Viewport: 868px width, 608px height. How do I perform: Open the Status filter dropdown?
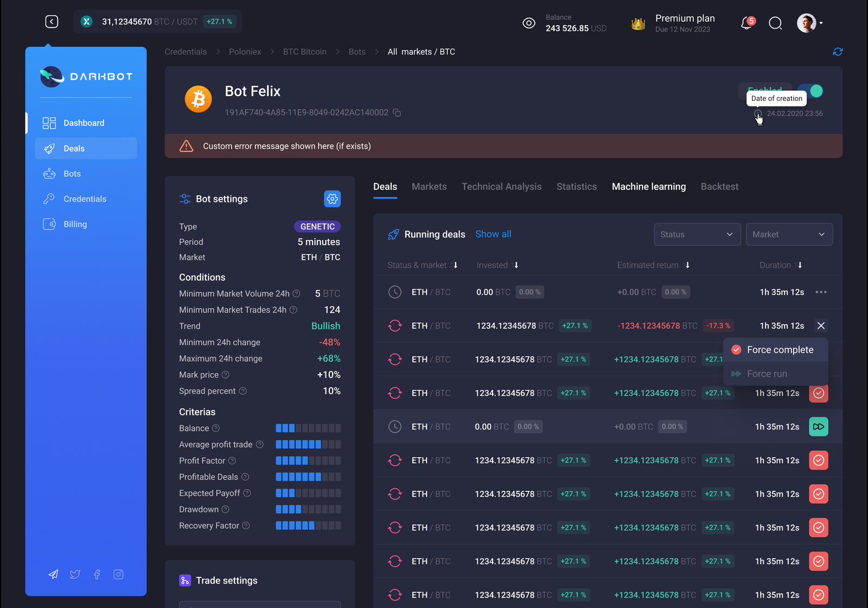pos(697,234)
